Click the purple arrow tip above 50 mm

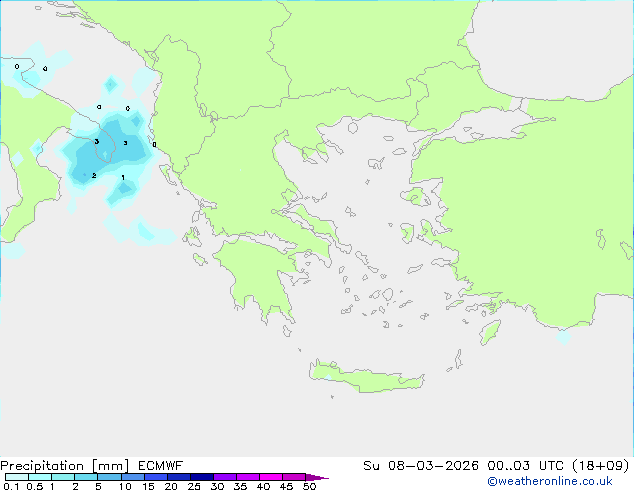tap(316, 477)
